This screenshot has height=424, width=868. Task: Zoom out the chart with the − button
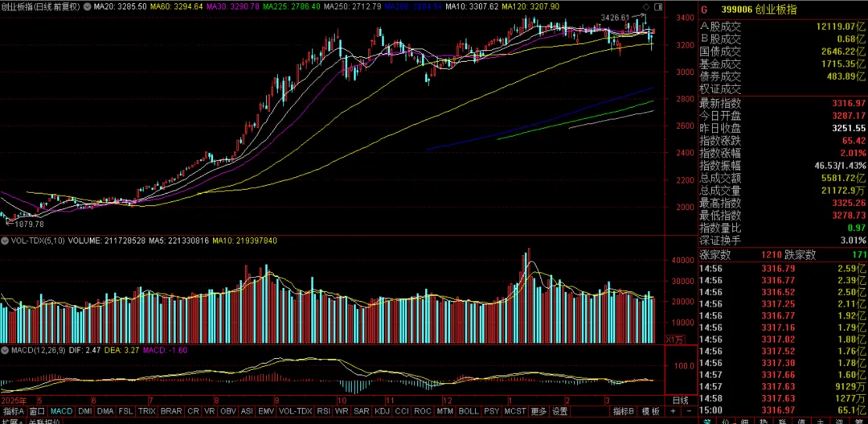pos(690,411)
